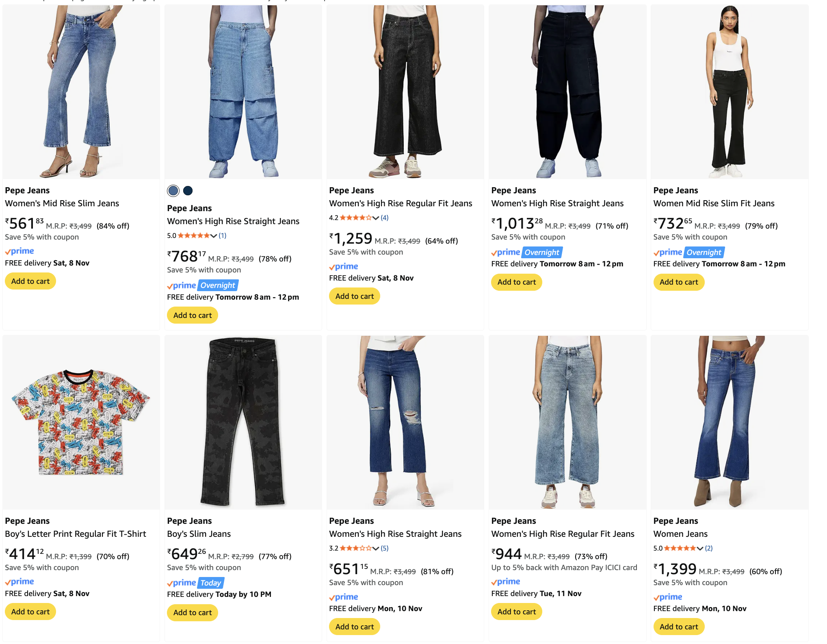Add Boy's Slim Jeans to cart

coord(193,612)
